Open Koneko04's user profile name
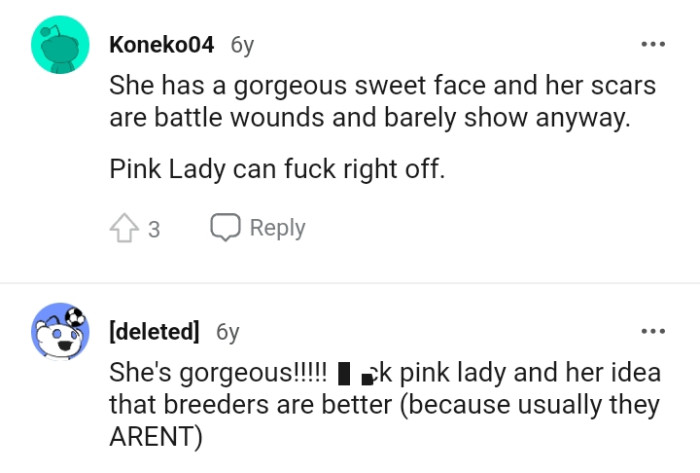Viewport: 700px width, 473px height. tap(162, 45)
